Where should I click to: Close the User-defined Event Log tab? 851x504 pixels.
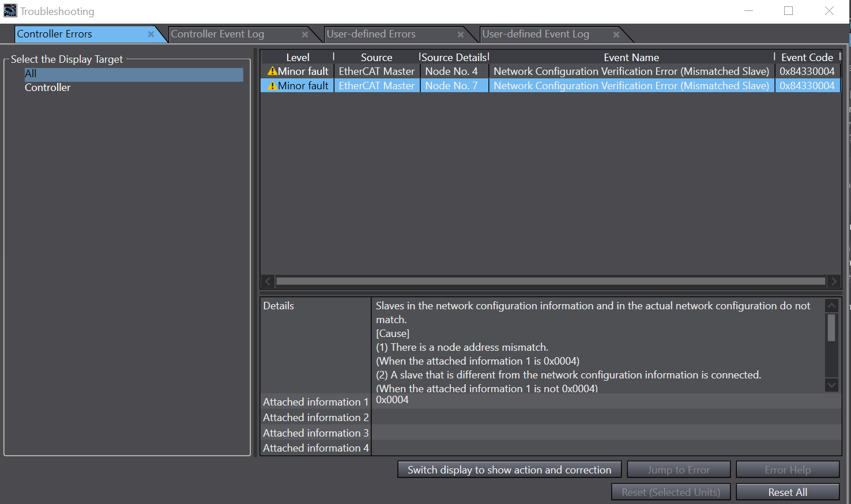(616, 34)
